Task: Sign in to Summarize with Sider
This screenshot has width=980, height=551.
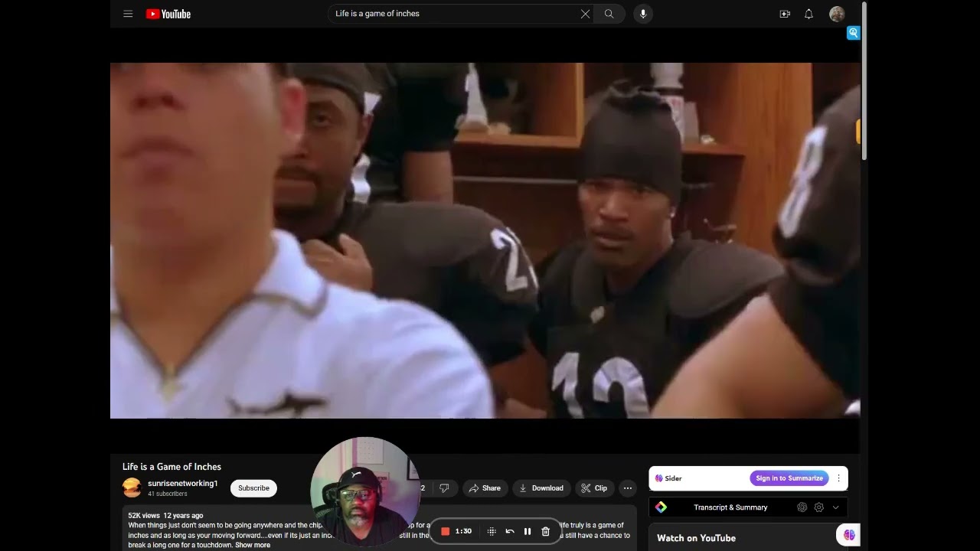Action: tap(789, 478)
